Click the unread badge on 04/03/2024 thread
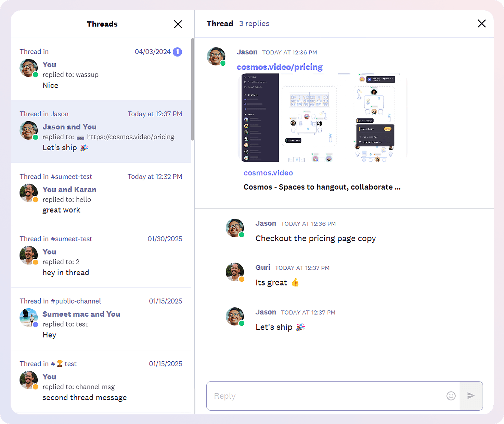This screenshot has width=504, height=424. [177, 52]
